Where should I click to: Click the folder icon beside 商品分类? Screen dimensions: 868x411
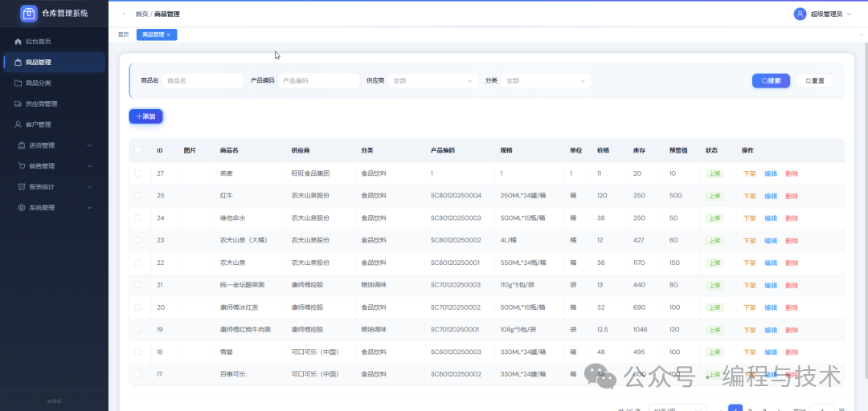point(18,83)
